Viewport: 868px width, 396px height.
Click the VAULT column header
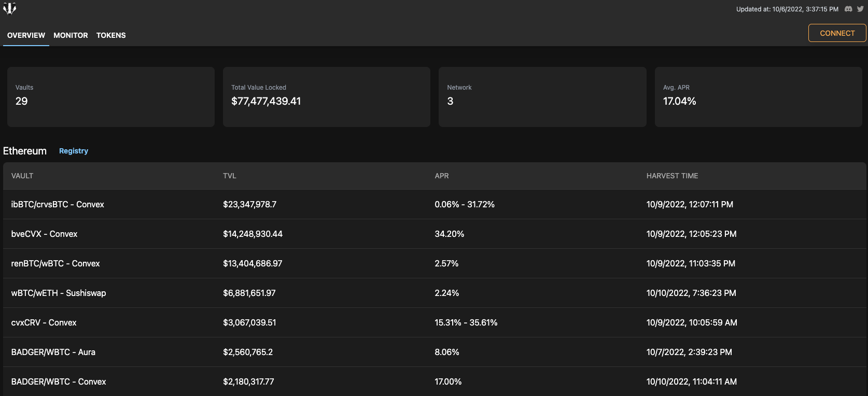click(22, 176)
